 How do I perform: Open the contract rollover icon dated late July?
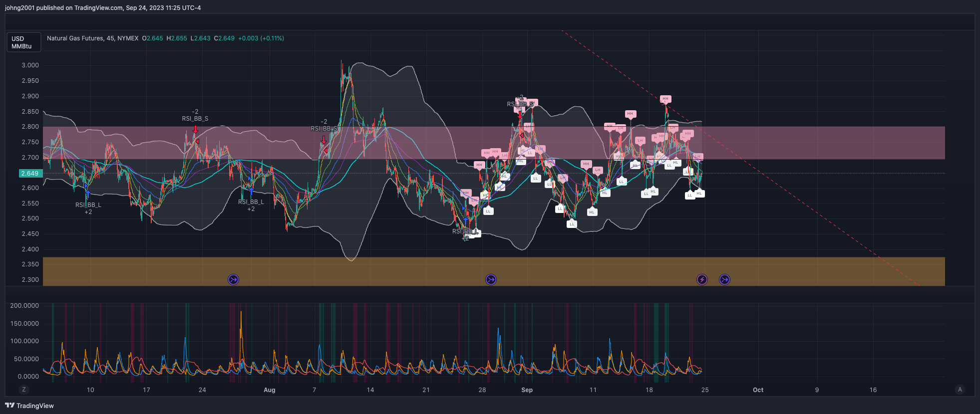(x=233, y=279)
